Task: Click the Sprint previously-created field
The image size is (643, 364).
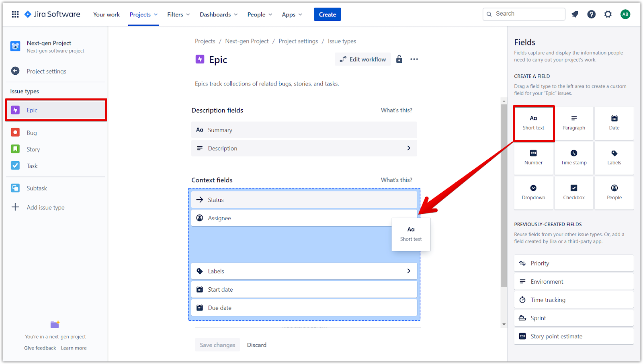Action: click(574, 318)
